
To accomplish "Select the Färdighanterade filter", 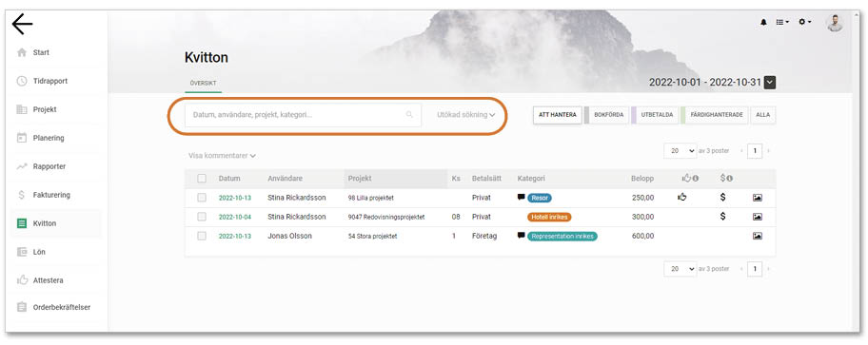I will [717, 115].
